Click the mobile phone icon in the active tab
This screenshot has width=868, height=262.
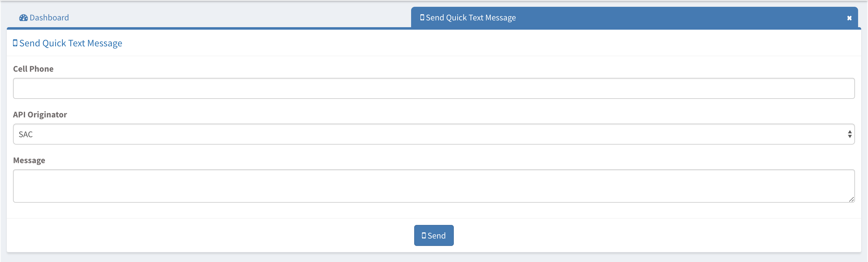click(422, 18)
